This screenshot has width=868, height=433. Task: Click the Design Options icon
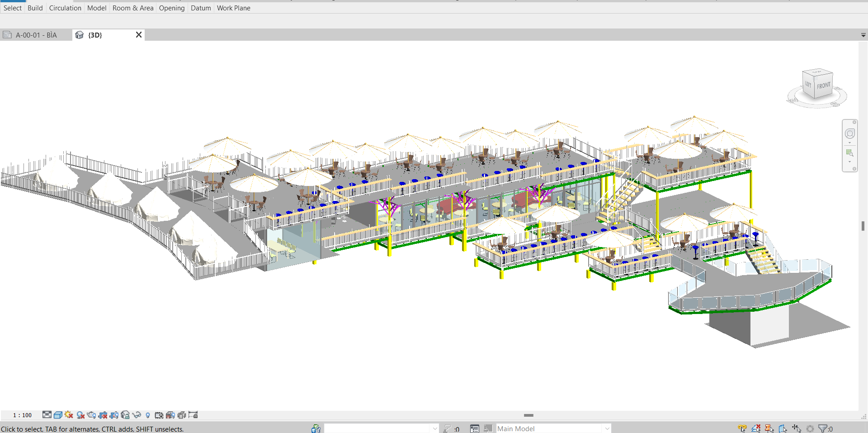point(474,428)
